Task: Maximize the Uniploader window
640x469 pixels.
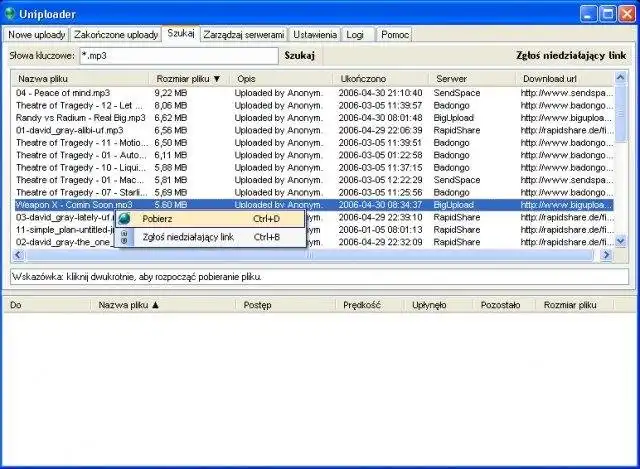Action: (607, 14)
